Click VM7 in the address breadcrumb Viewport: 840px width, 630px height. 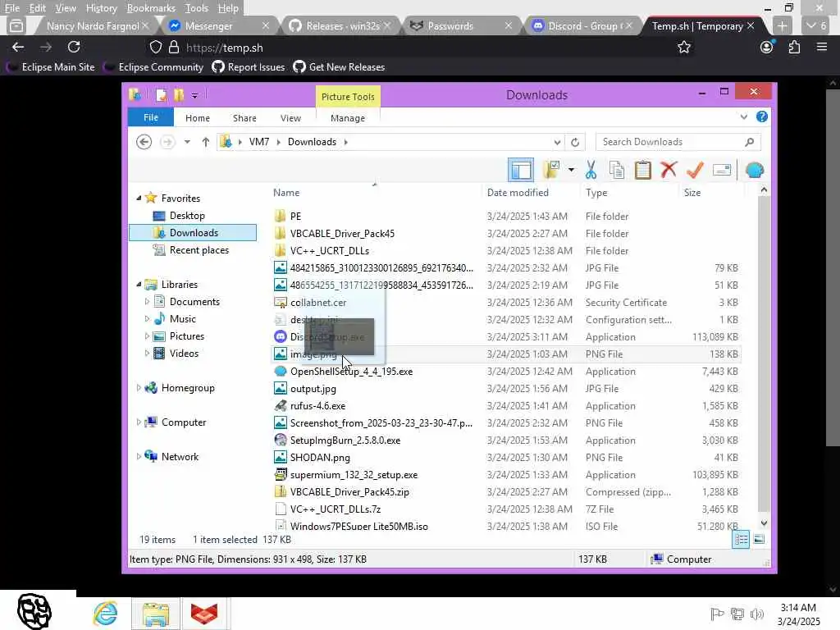[x=258, y=142]
